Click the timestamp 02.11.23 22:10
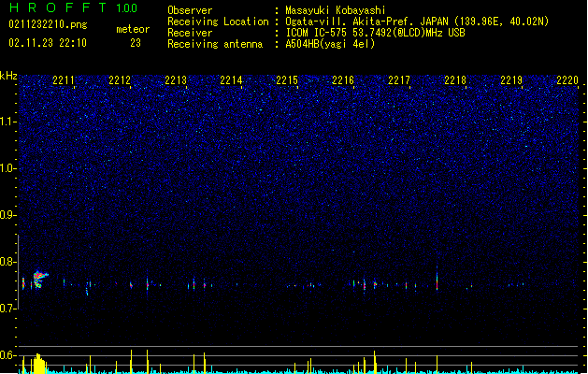Image resolution: width=588 pixels, height=374 pixels. (48, 43)
